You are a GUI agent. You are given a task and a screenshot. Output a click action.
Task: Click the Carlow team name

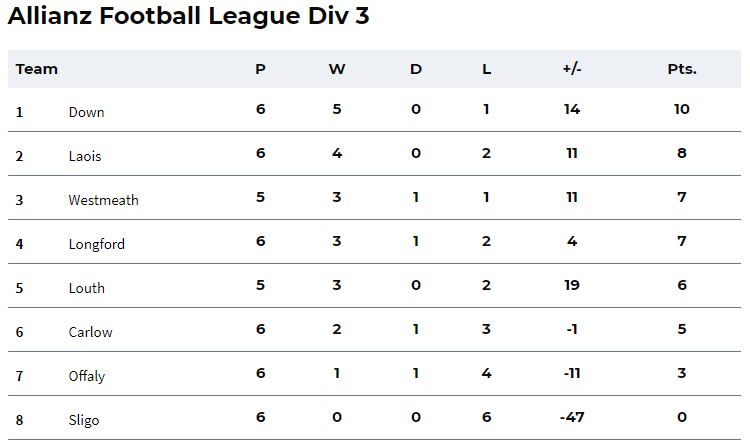pos(90,332)
